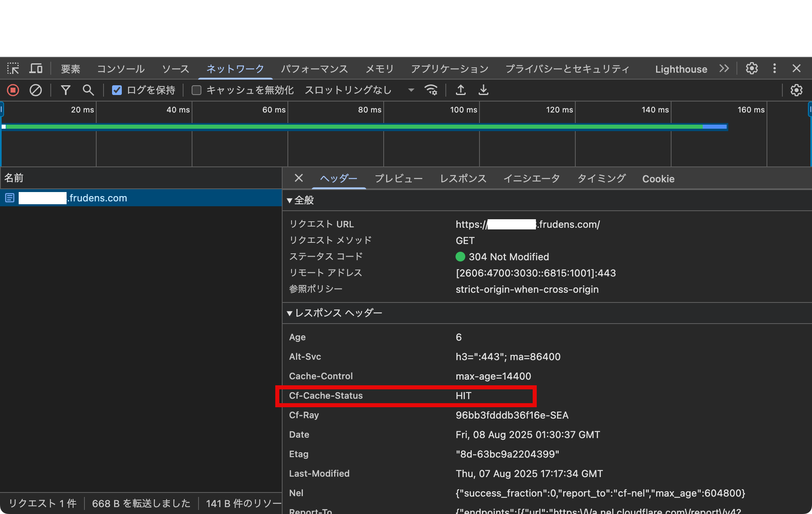Open DevTools settings gear
Image resolution: width=812 pixels, height=514 pixels.
coord(752,68)
